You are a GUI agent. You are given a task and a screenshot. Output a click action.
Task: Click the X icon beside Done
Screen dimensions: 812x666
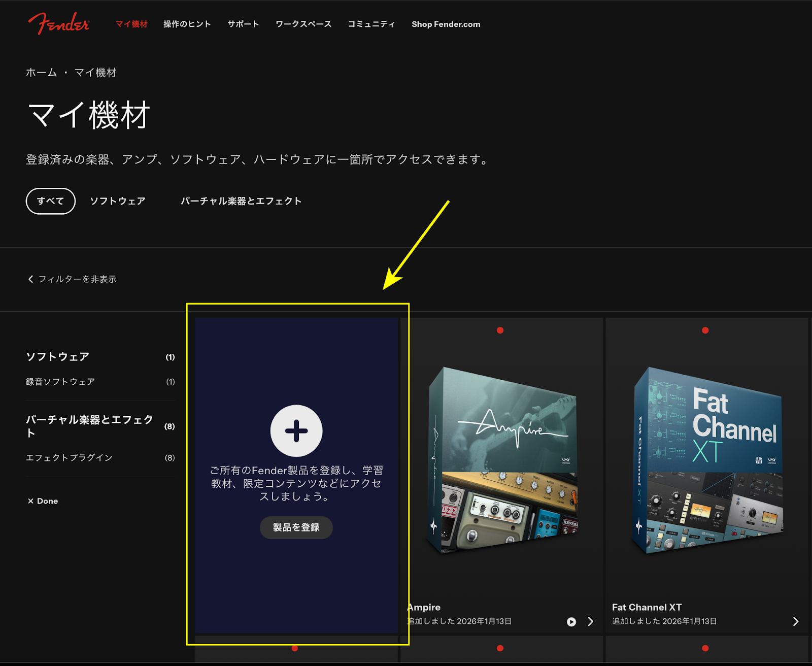[30, 501]
